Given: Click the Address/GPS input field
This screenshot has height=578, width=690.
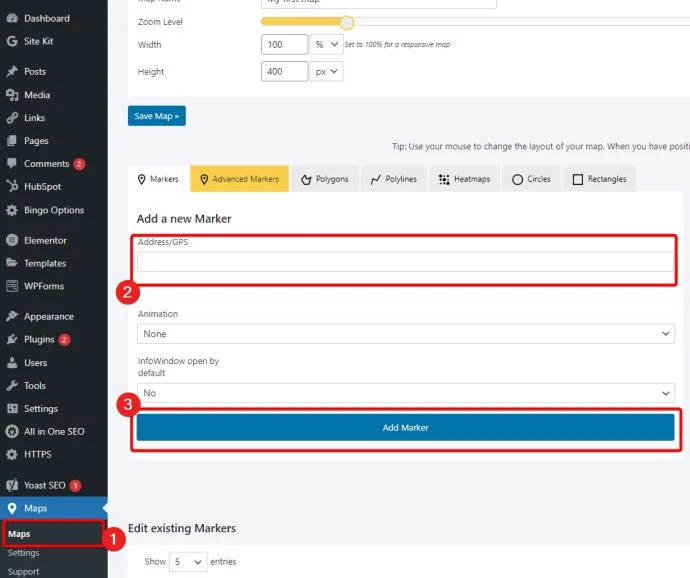Looking at the screenshot, I should tap(405, 262).
